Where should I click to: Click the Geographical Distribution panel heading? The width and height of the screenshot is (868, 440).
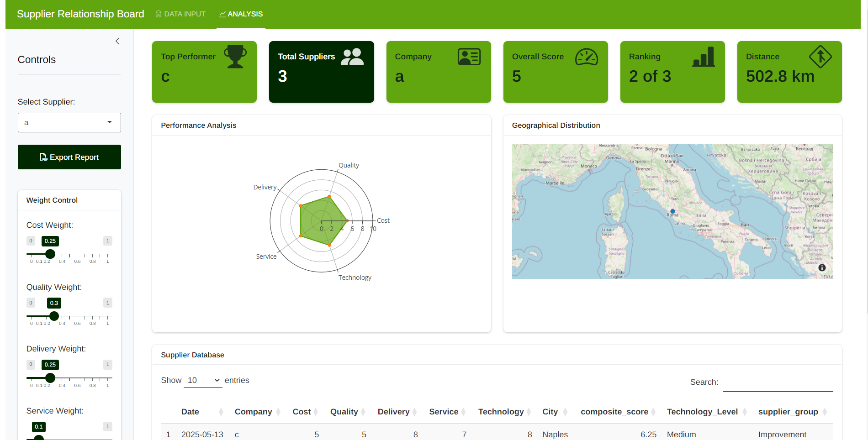coord(556,125)
